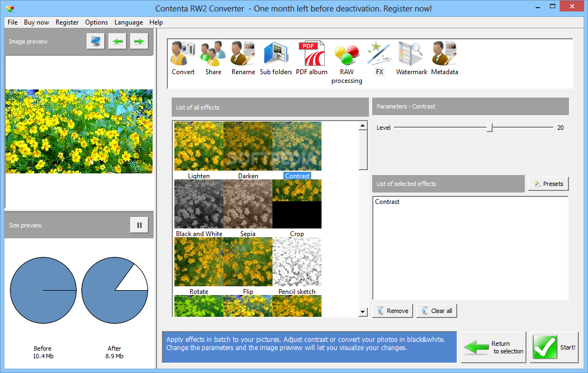Open the Share step
Screen dimensions: 588x373
[x=213, y=58]
